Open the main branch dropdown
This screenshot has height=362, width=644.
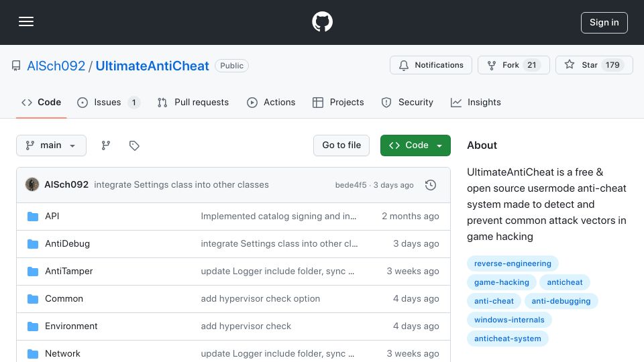point(52,145)
